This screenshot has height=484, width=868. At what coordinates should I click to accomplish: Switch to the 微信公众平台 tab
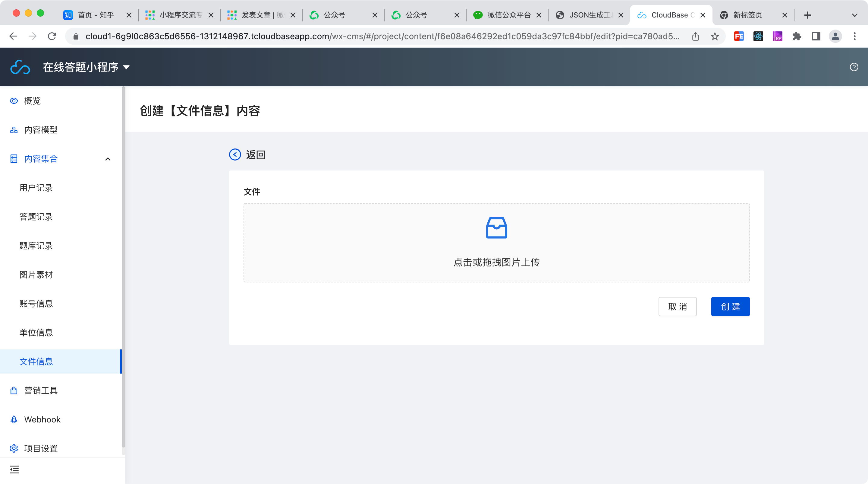(x=508, y=15)
